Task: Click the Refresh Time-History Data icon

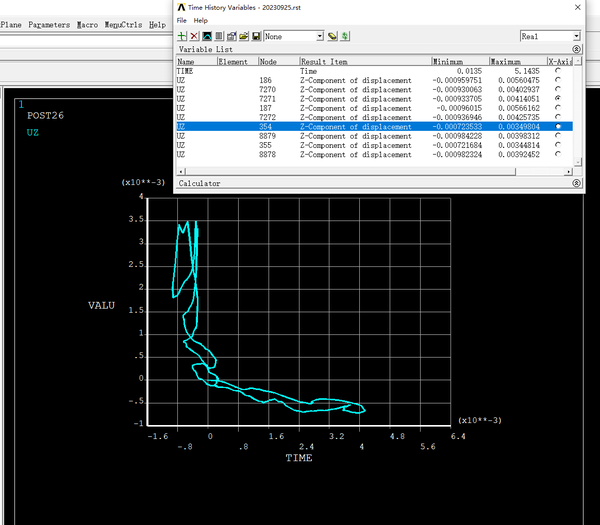Action: [x=345, y=36]
